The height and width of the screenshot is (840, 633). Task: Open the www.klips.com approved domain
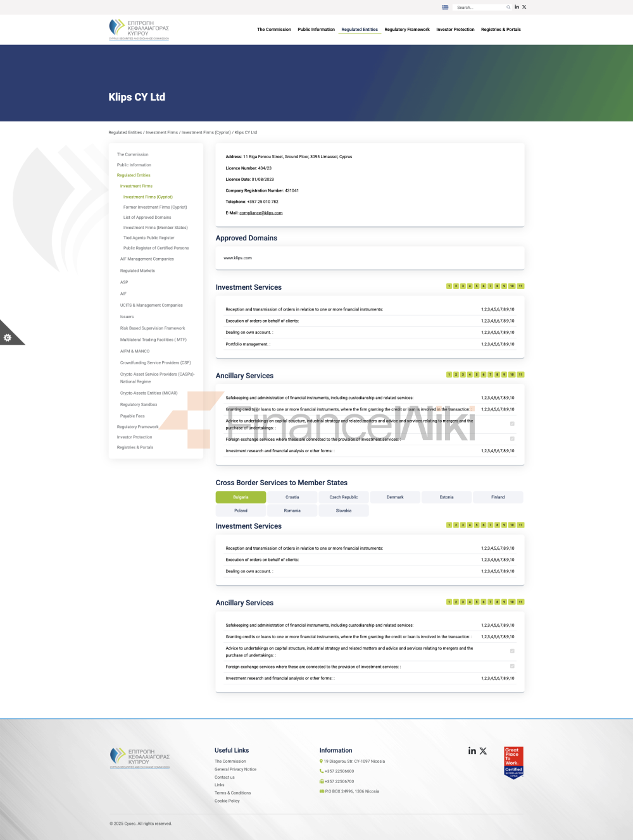pos(237,258)
